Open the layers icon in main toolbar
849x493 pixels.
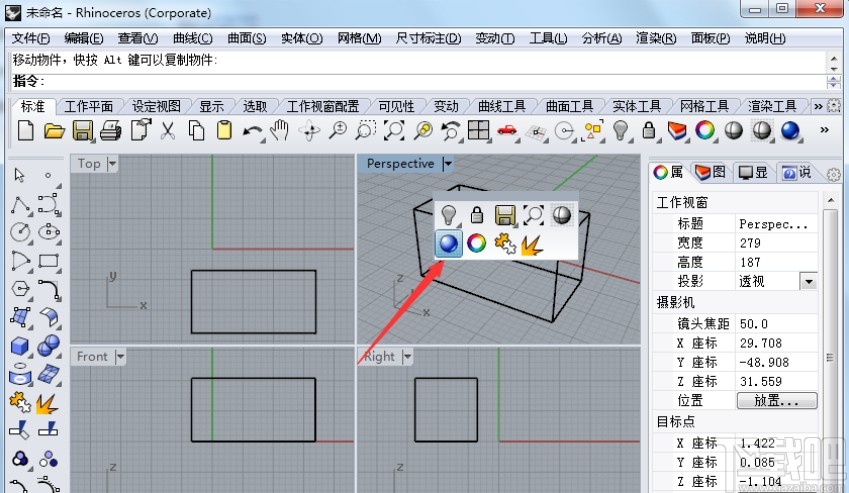click(677, 130)
